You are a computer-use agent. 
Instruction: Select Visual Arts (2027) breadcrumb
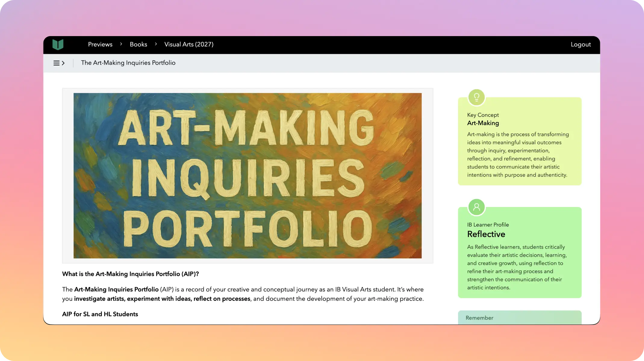pyautogui.click(x=189, y=45)
